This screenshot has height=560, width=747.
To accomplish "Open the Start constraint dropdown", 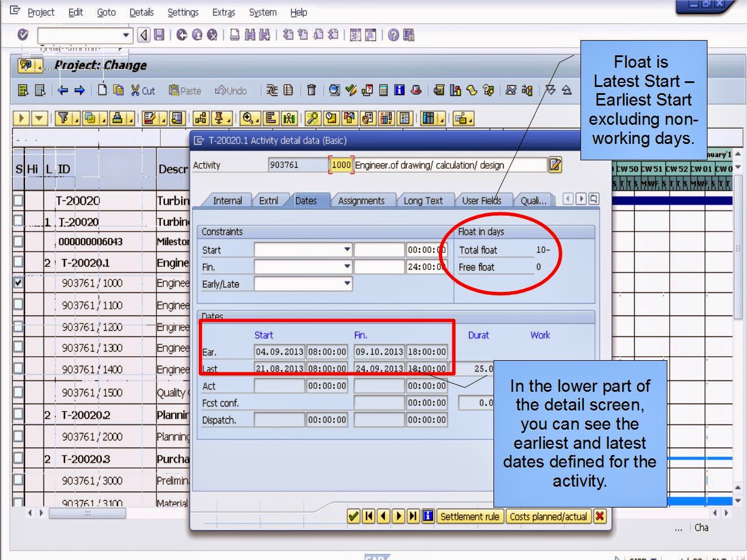I will (x=347, y=250).
